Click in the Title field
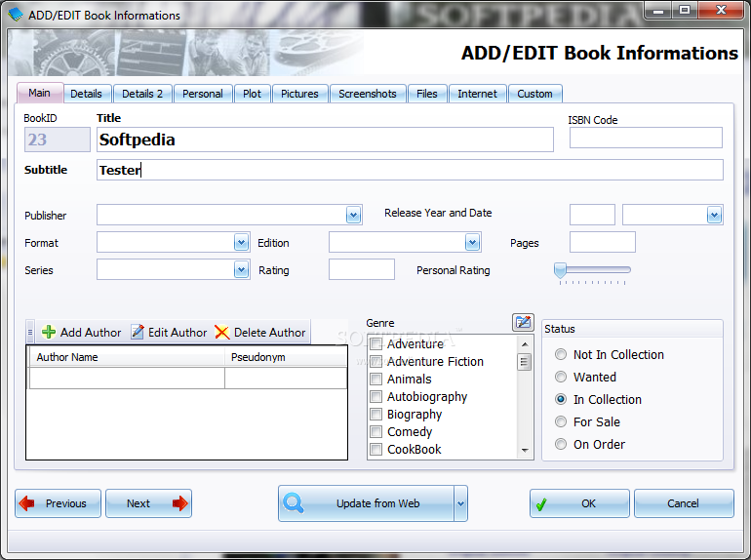The height and width of the screenshot is (560, 751). [325, 140]
